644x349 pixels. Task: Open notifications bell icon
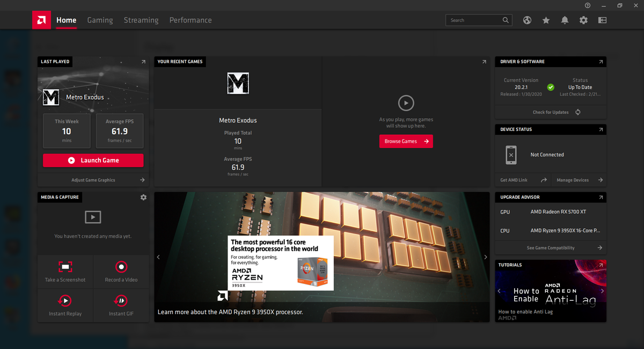coord(565,20)
